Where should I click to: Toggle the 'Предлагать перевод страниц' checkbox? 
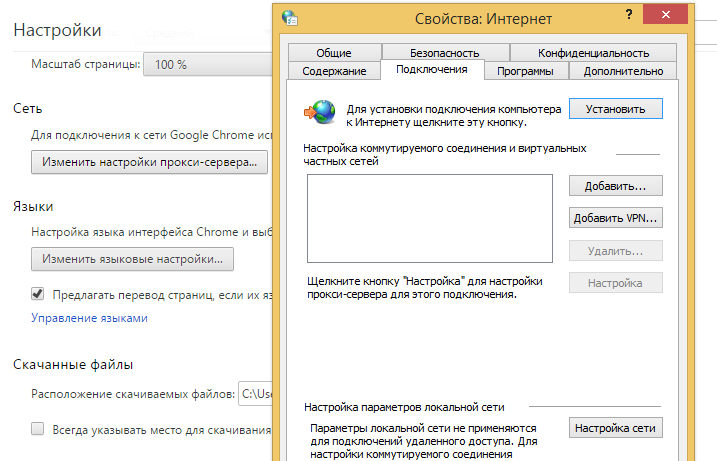click(x=38, y=294)
